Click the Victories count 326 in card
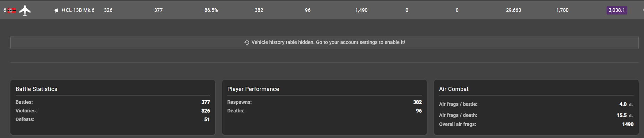This screenshot has height=138, width=644. [x=206, y=111]
